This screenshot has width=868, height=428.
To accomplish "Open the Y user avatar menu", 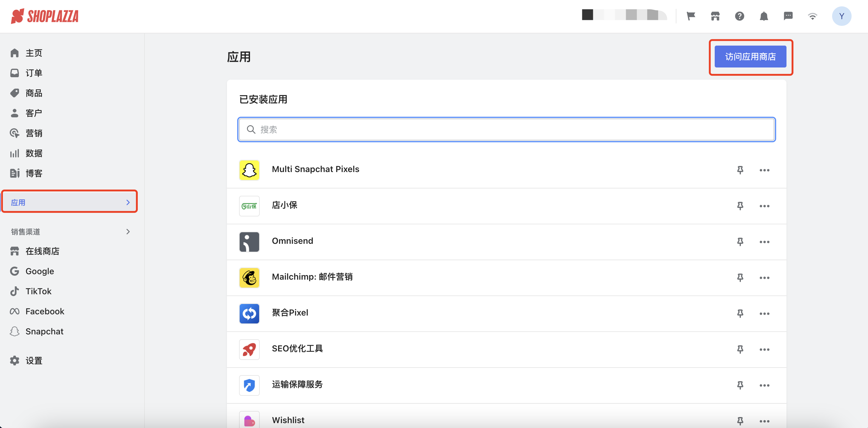I will pos(841,16).
